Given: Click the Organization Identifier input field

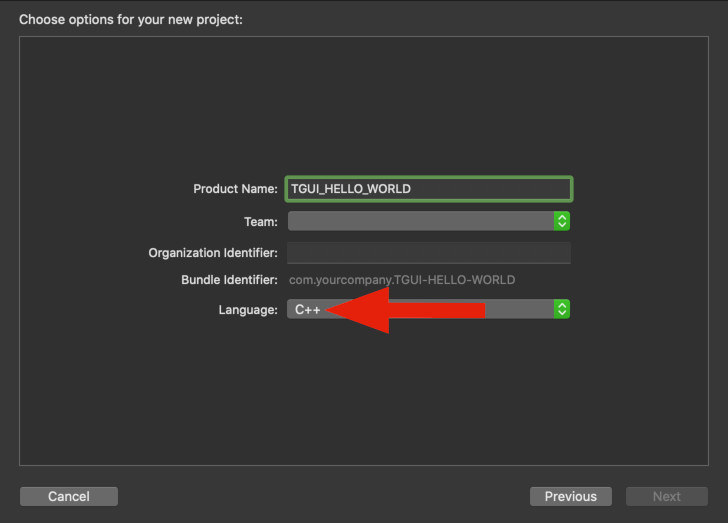Looking at the screenshot, I should click(429, 253).
